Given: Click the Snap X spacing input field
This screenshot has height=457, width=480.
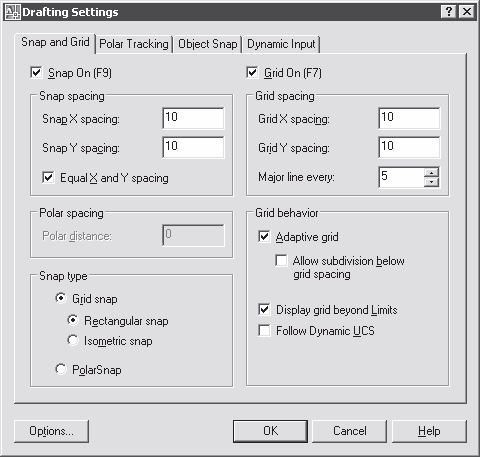Looking at the screenshot, I should coord(193,118).
